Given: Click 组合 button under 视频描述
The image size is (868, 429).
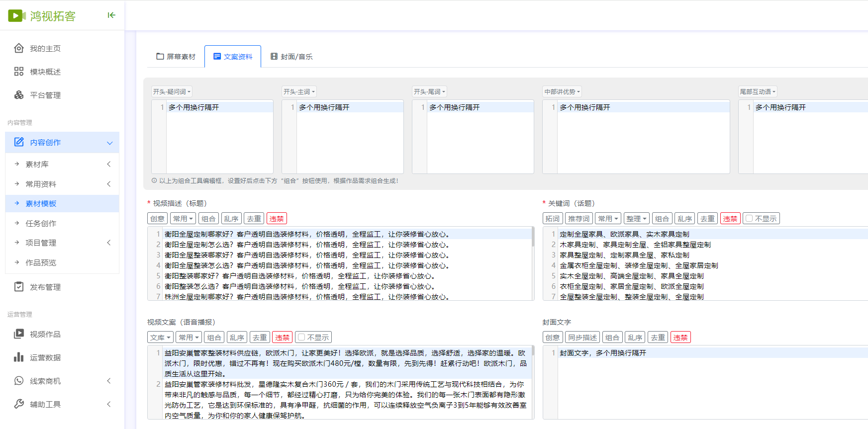Looking at the screenshot, I should (x=208, y=219).
